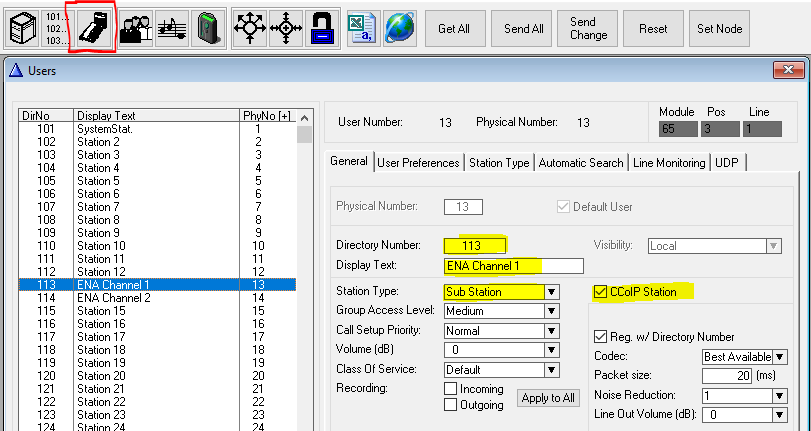Click the blue padlock icon
811x431 pixels.
point(322,28)
